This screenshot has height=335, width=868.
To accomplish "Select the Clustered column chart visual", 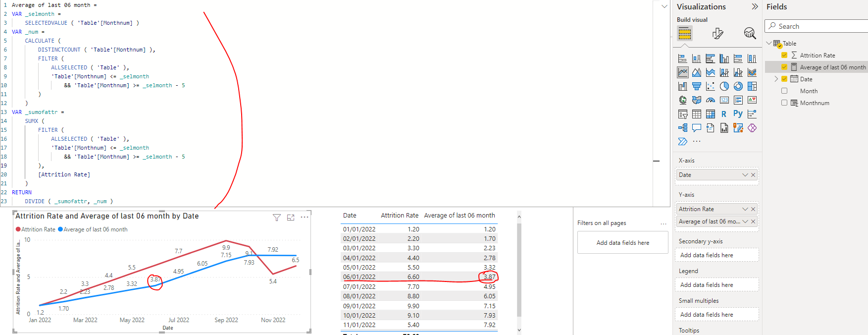I will (x=724, y=58).
